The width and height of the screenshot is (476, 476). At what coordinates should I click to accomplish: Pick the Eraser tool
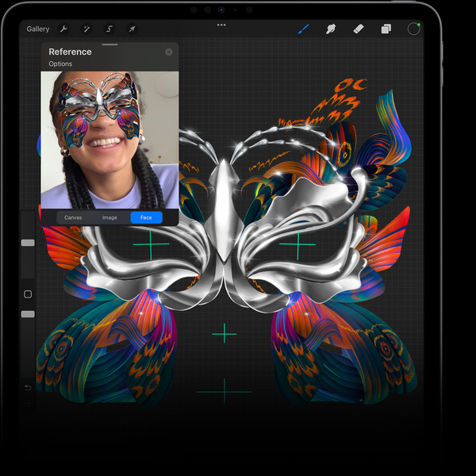pos(359,29)
